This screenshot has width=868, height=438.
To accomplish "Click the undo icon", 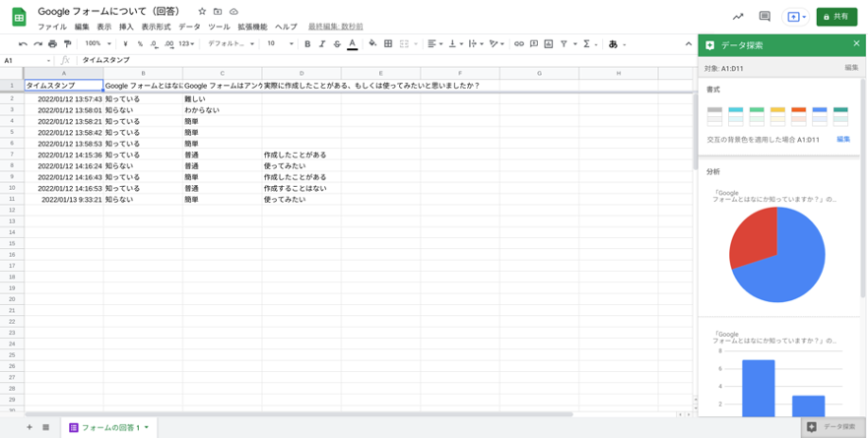I will 23,43.
